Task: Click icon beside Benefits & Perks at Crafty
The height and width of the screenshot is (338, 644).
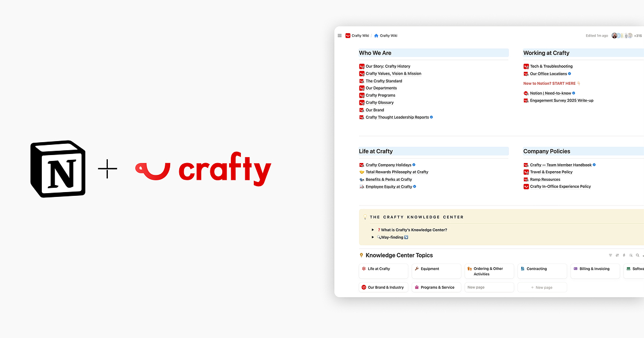Action: [x=362, y=179]
